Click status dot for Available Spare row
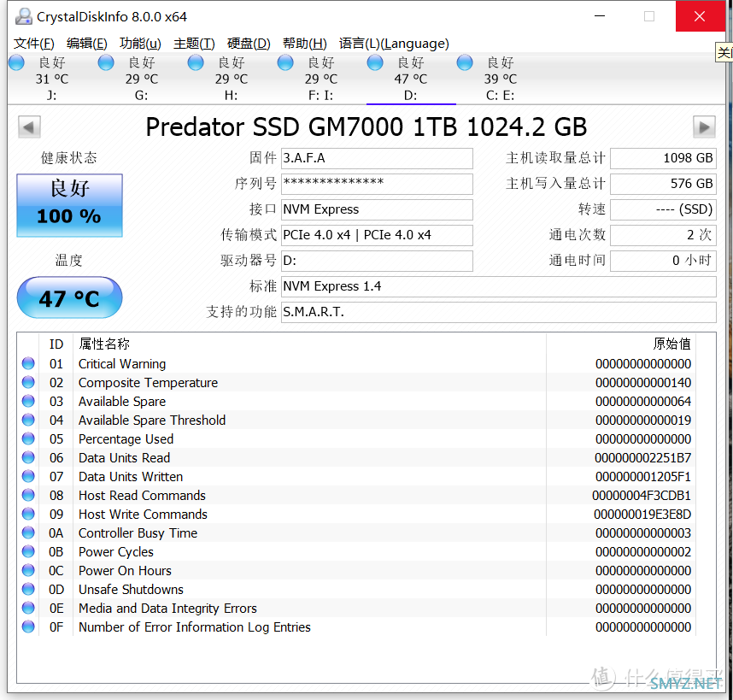The height and width of the screenshot is (700, 733). point(28,401)
